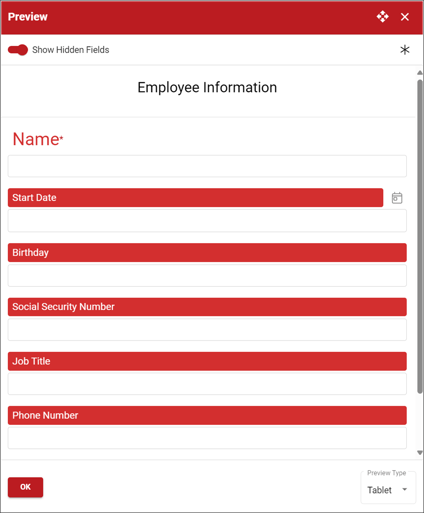Image resolution: width=424 pixels, height=513 pixels.
Task: Click the Employee Information form heading
Action: pos(207,88)
